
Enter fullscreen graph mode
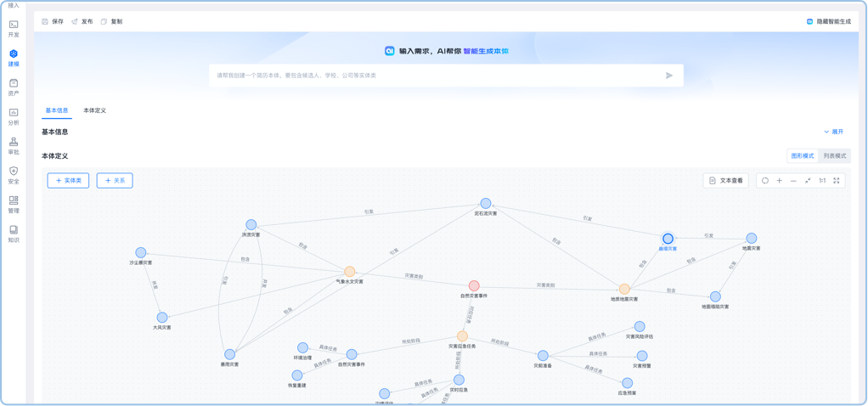pos(837,181)
